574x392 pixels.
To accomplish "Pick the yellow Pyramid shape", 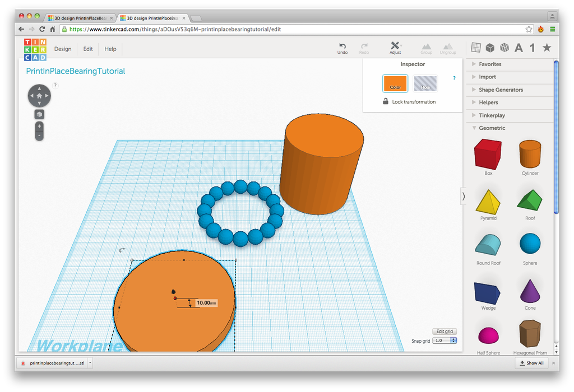I will [x=488, y=202].
